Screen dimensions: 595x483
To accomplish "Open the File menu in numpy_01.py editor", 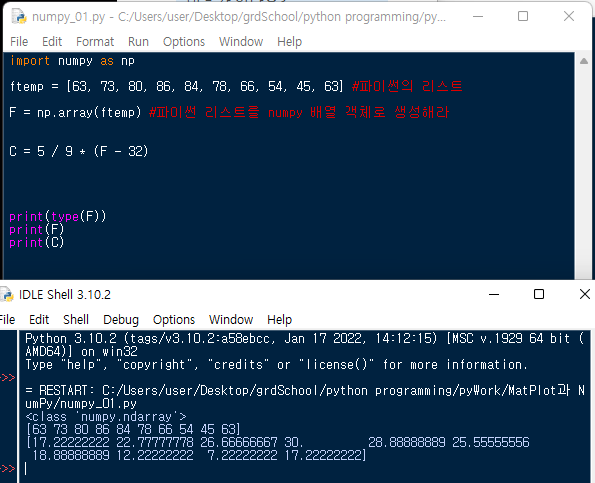I will 19,41.
